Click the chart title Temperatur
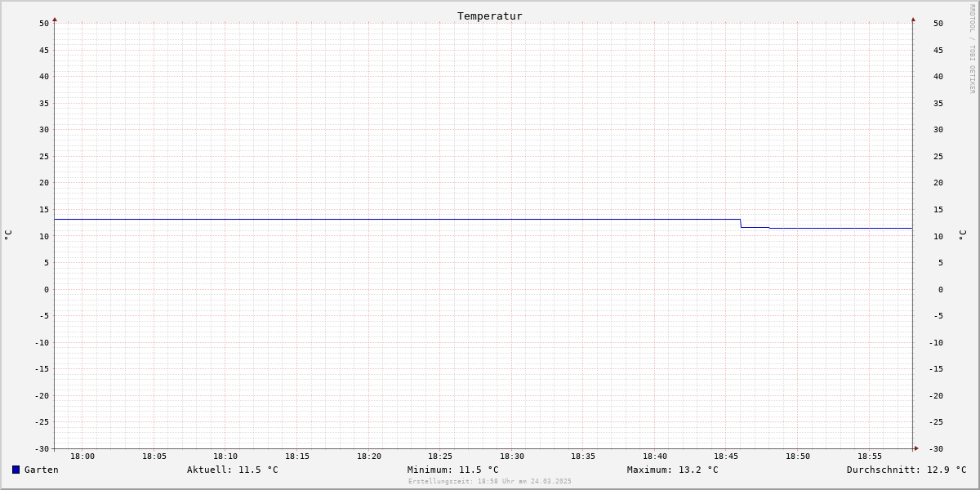 pyautogui.click(x=490, y=16)
